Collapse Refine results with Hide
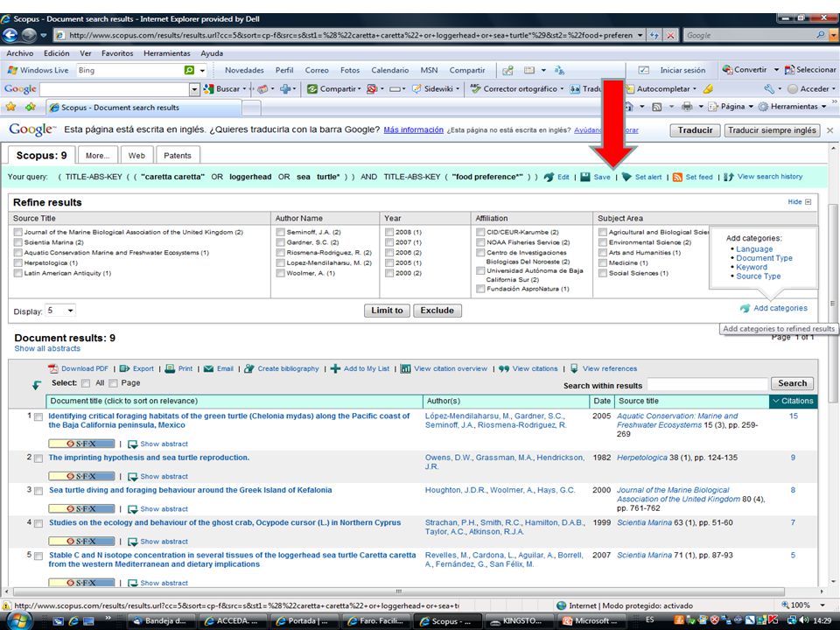 [x=799, y=202]
